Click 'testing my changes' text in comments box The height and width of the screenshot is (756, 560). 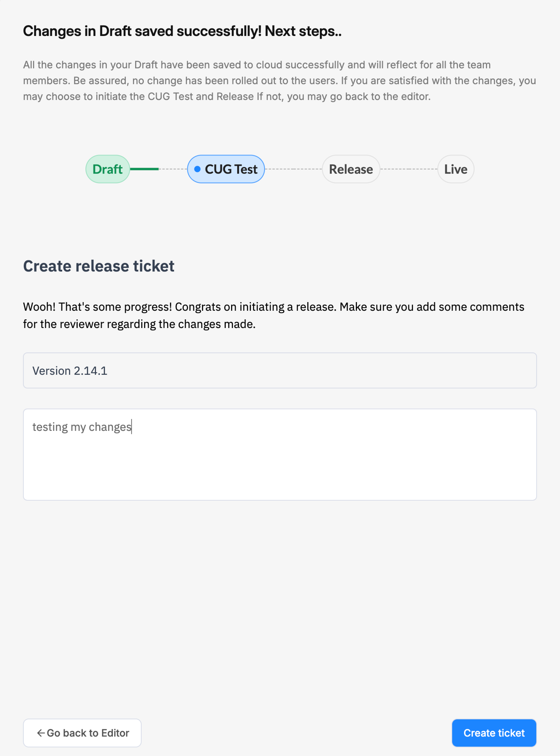pos(82,427)
